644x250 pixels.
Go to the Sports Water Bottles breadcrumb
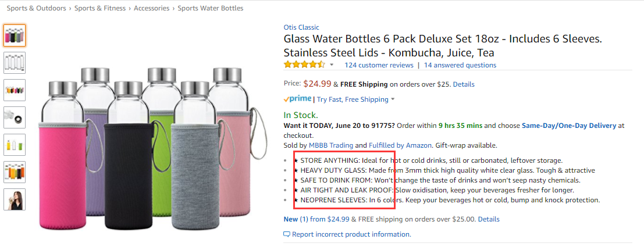[210, 8]
